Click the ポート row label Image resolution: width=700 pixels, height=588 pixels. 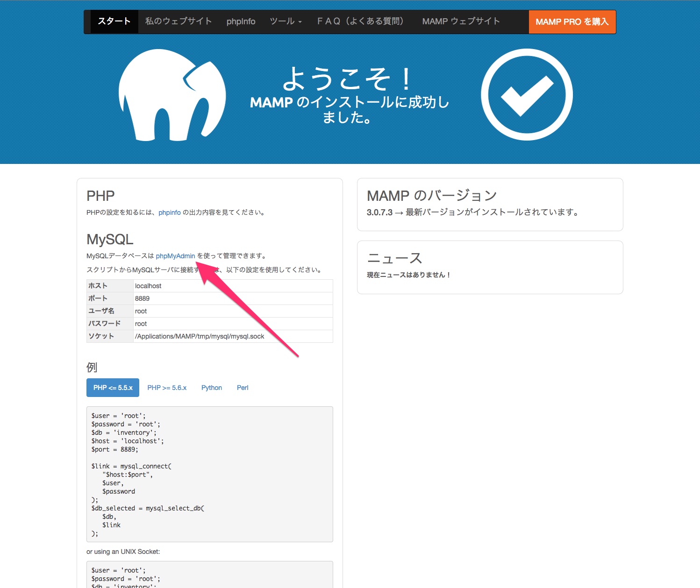(x=110, y=298)
